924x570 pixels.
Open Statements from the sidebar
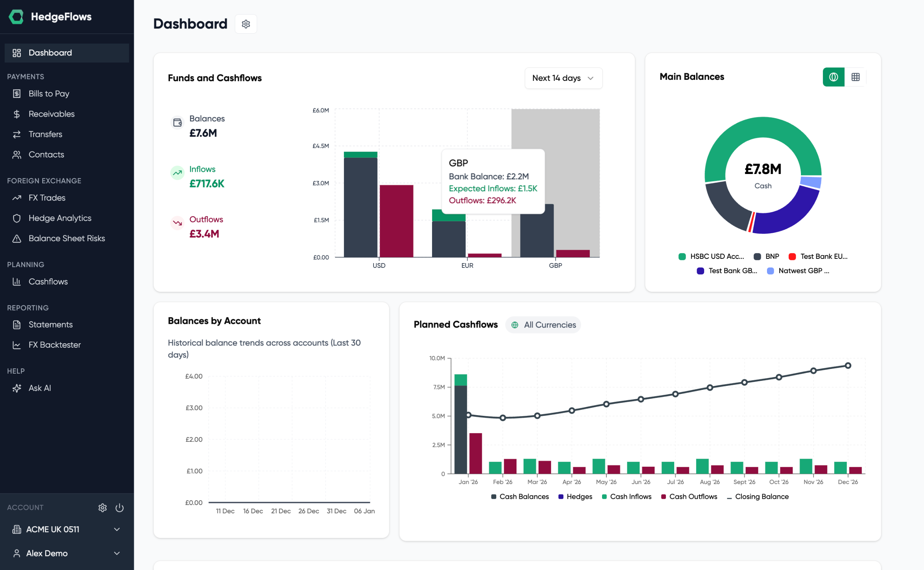click(x=50, y=324)
